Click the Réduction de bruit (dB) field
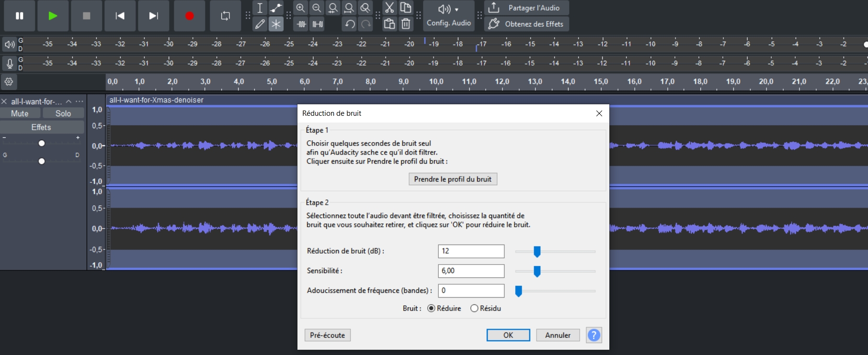 click(471, 251)
